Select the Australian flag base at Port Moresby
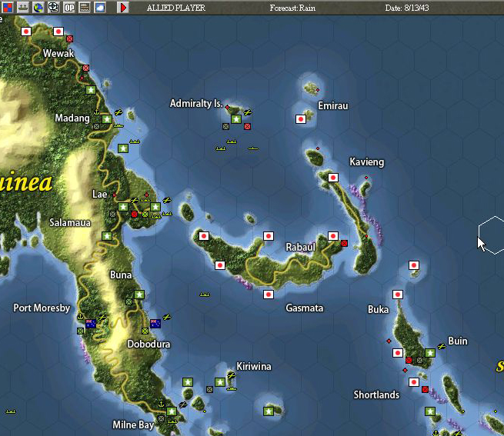504x436 pixels. pos(91,324)
